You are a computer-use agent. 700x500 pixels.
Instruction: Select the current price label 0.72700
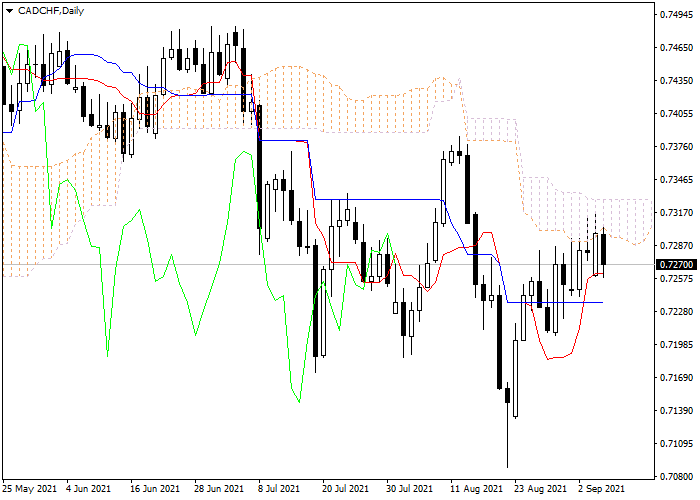coord(677,265)
